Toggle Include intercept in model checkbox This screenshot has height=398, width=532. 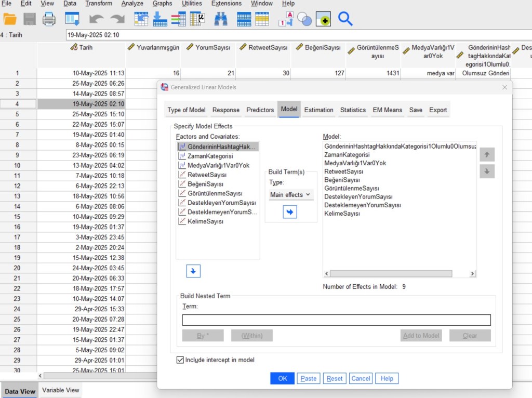(x=180, y=360)
